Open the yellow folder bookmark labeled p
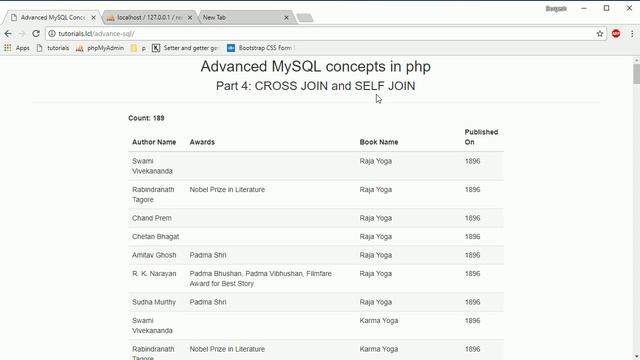The image size is (640, 360). tap(138, 48)
